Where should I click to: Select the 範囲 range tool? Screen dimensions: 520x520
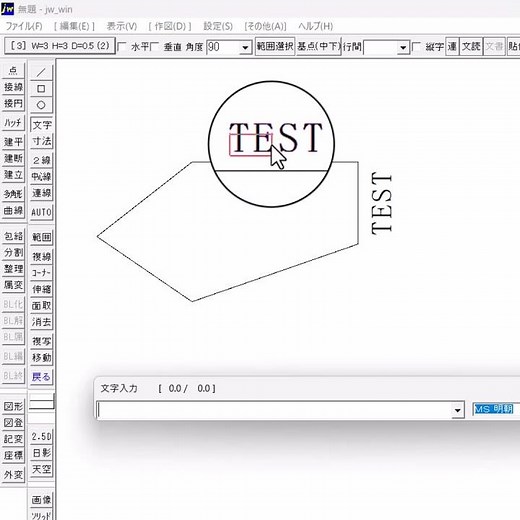pos(42,237)
